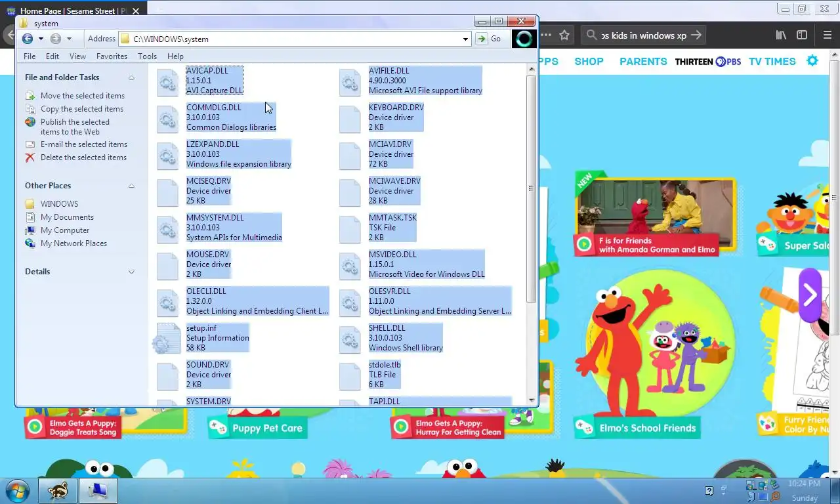Select the MCIAVI.DRV file icon

(x=350, y=156)
